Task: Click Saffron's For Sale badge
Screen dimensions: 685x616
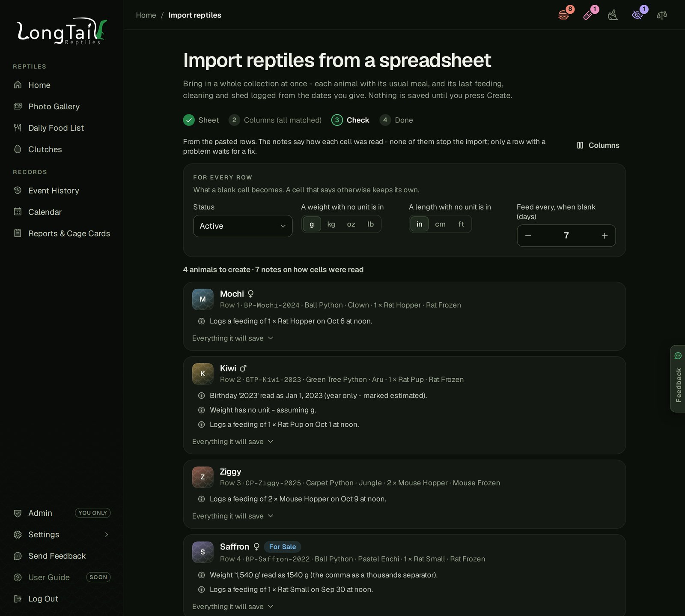Action: pyautogui.click(x=283, y=547)
